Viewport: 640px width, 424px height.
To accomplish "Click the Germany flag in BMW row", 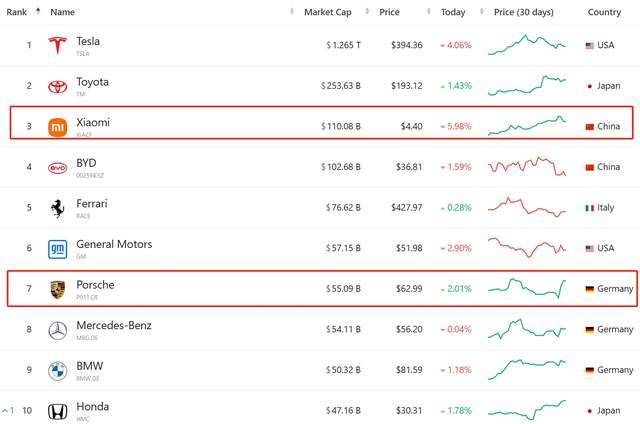I will [x=589, y=370].
